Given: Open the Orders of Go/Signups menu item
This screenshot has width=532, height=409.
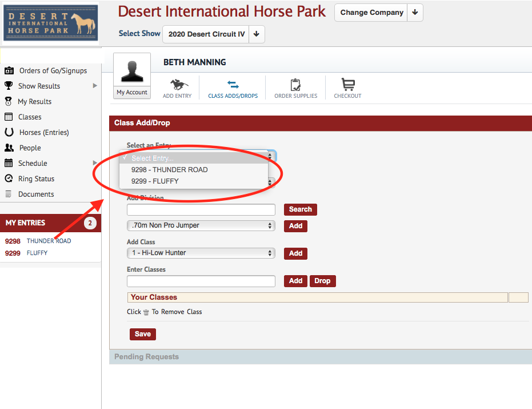Looking at the screenshot, I should 53,71.
